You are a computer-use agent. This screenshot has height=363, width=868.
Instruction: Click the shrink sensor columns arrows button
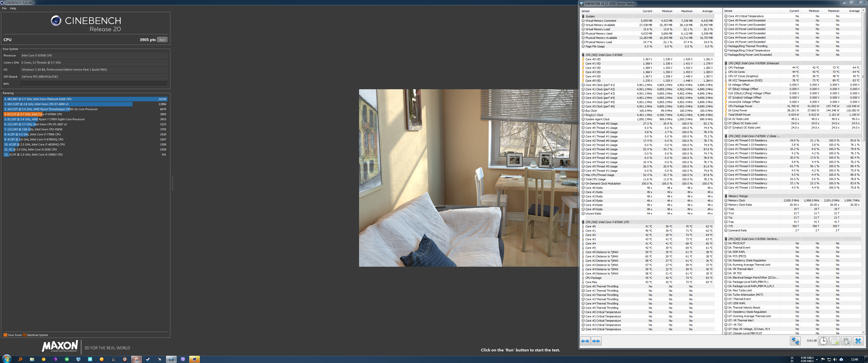pos(596,341)
